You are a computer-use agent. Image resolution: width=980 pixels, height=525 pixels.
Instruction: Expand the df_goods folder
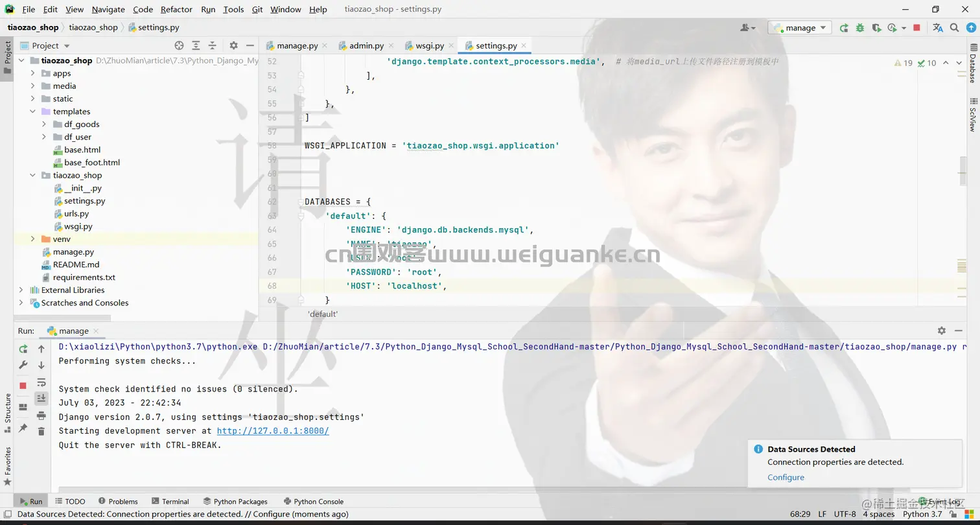click(44, 124)
